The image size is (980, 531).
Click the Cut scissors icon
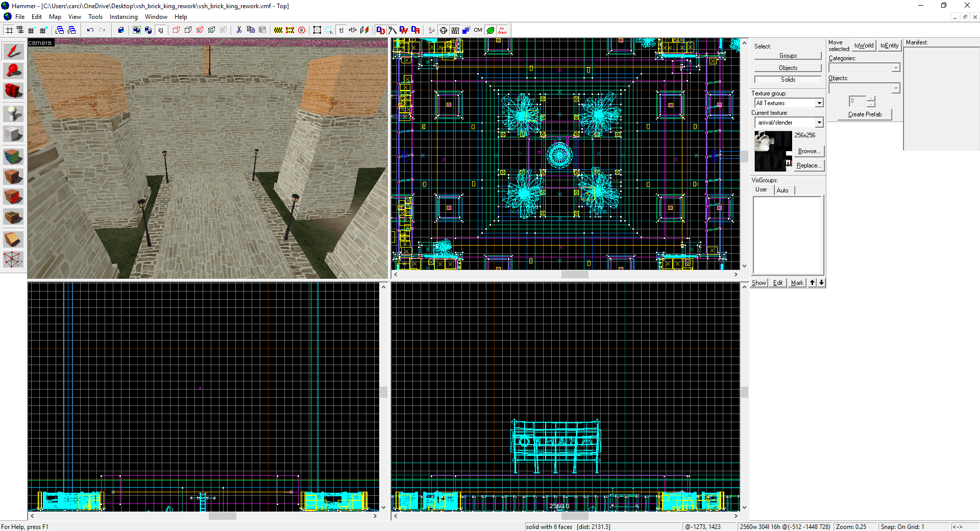[x=239, y=30]
